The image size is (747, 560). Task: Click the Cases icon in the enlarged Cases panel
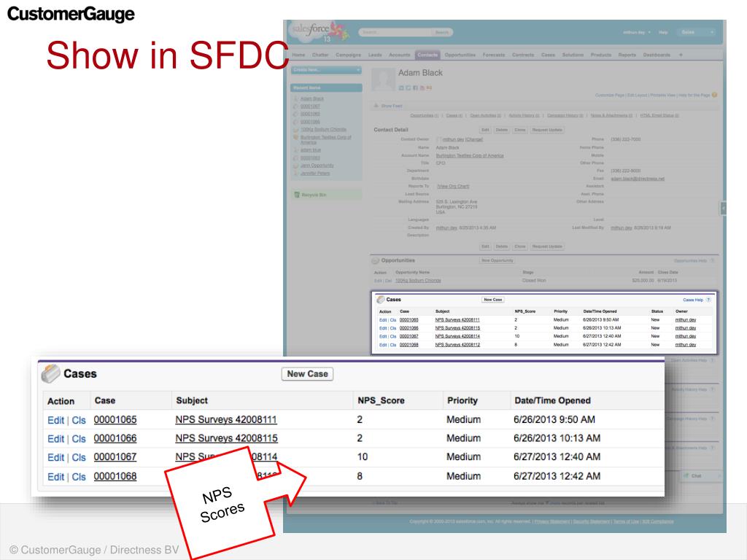coord(50,374)
